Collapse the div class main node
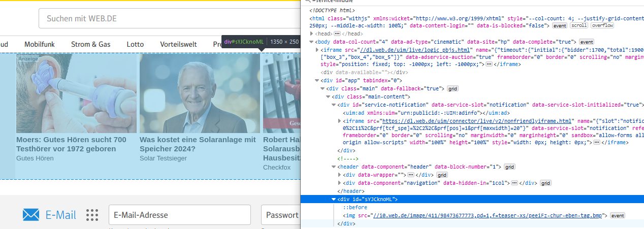The width and height of the screenshot is (644, 229). click(323, 89)
